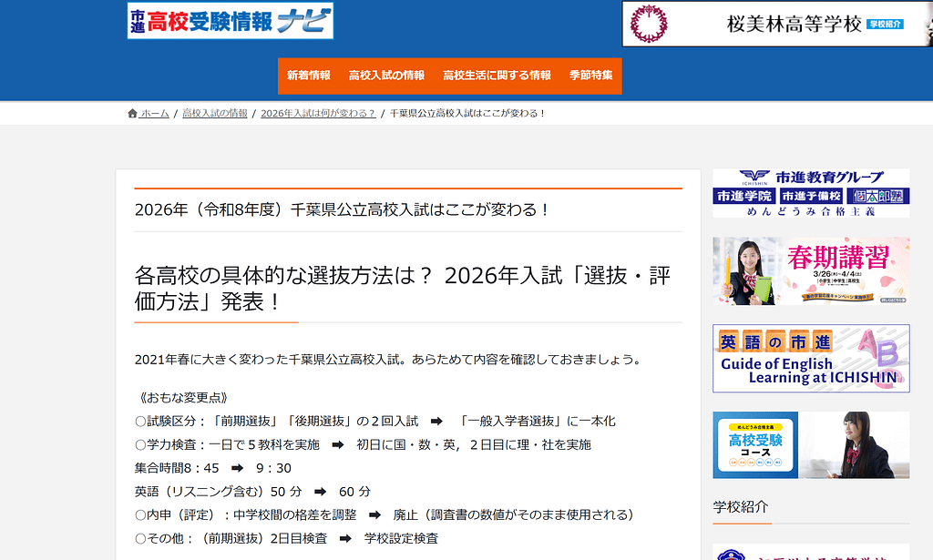Screen dimensions: 933x560
Task: View the 高校受験コース banner
Action: coord(811,445)
